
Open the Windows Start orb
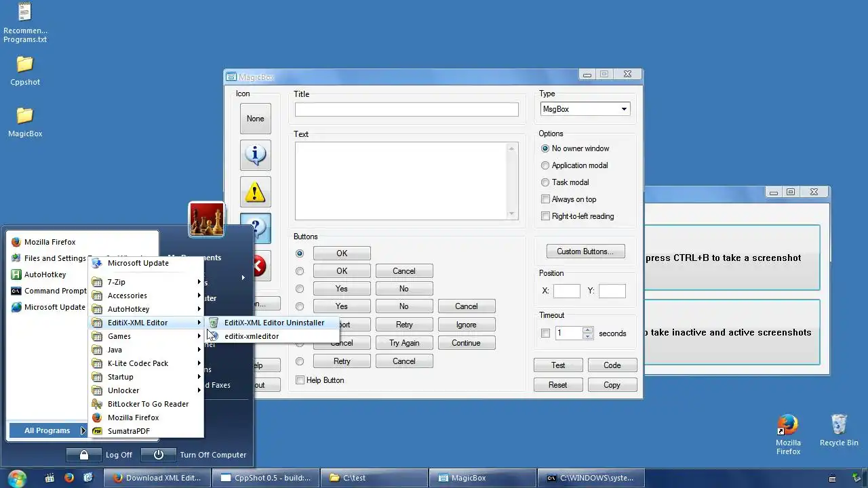[x=16, y=478]
